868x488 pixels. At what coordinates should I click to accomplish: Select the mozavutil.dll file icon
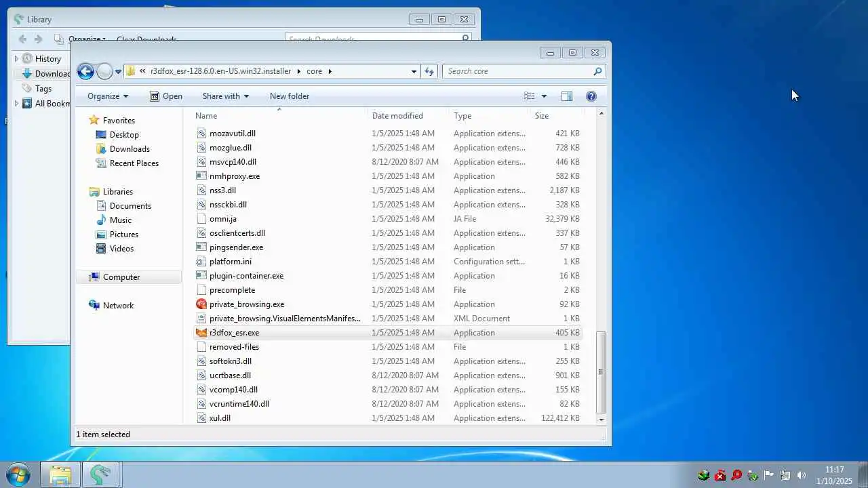tap(201, 134)
